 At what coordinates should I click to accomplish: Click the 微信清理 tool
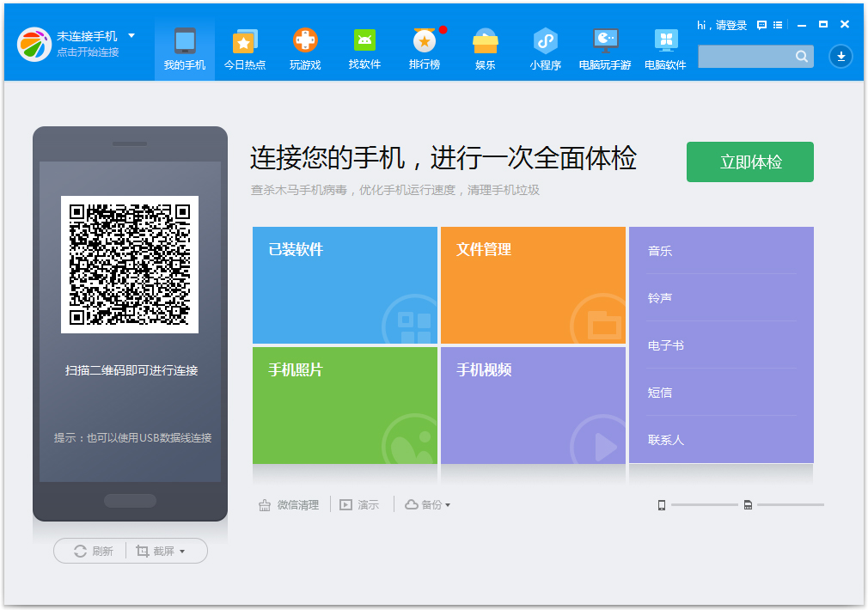pos(289,505)
